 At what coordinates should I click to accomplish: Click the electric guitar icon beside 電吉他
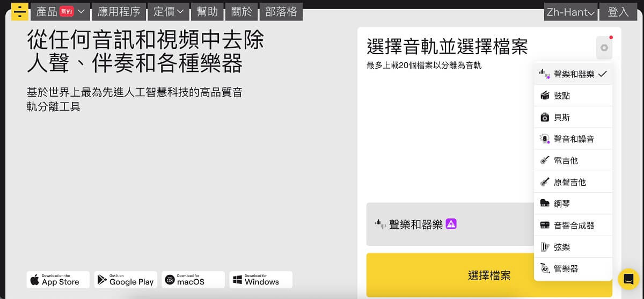pyautogui.click(x=545, y=161)
